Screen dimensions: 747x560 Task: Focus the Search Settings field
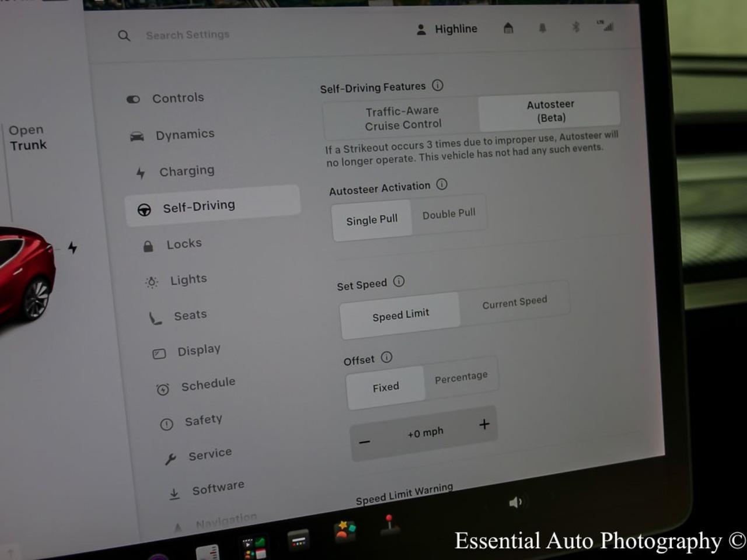click(187, 35)
